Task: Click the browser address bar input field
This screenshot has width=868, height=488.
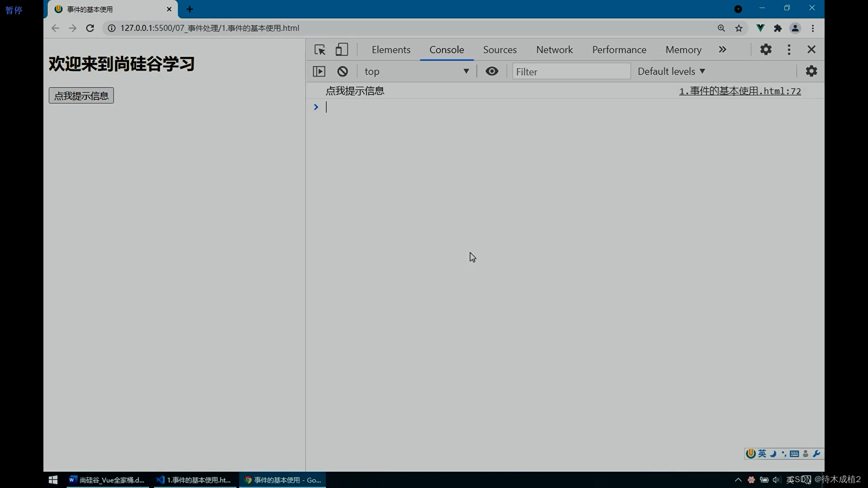Action: point(209,28)
